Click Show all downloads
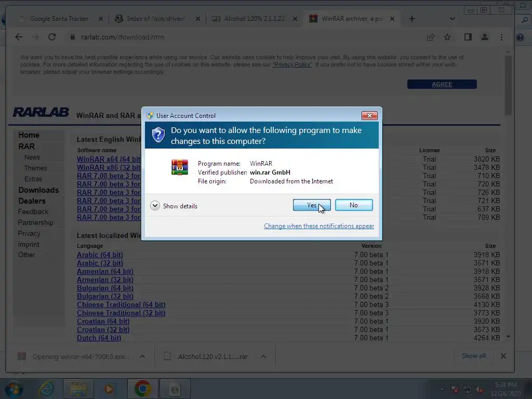The width and height of the screenshot is (532, 399). click(474, 356)
